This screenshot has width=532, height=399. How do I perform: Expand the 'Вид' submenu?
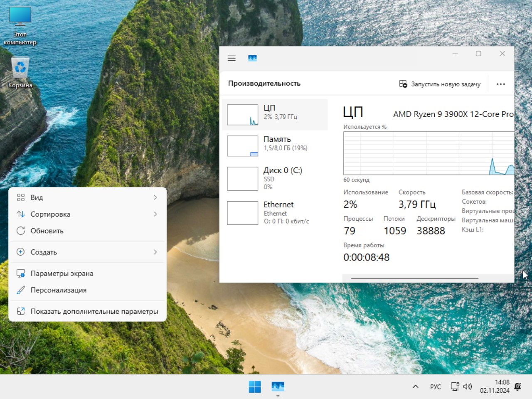pyautogui.click(x=87, y=197)
